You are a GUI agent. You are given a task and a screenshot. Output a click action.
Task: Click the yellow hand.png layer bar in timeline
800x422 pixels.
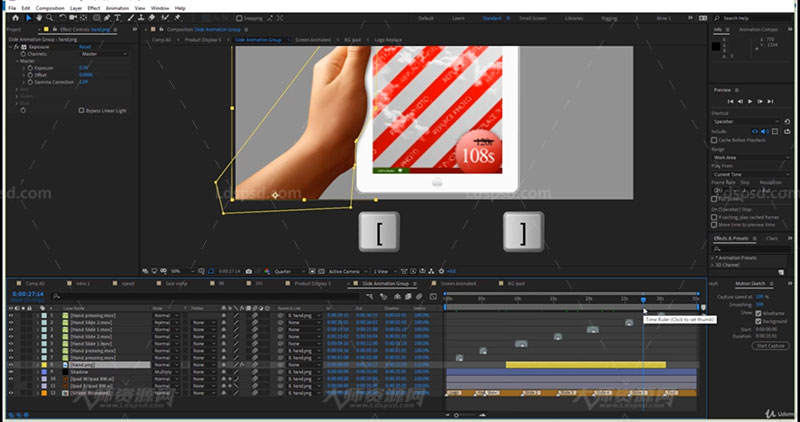(586, 365)
